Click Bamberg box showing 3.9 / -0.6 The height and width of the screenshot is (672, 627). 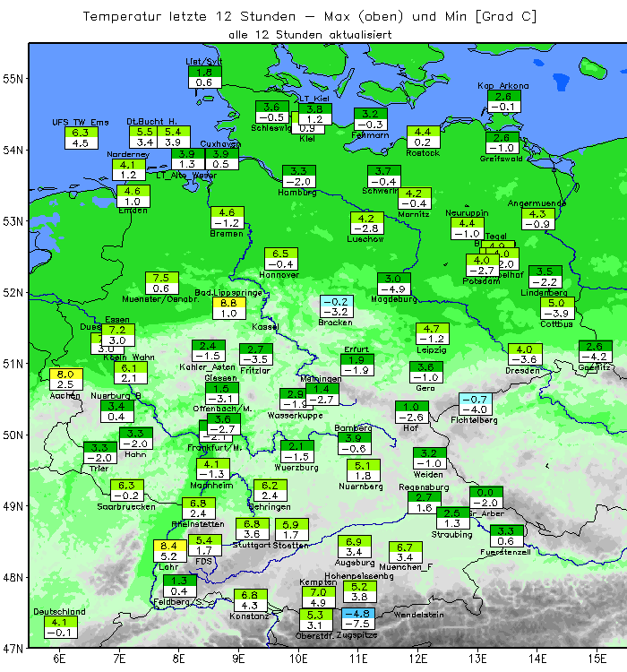click(355, 444)
